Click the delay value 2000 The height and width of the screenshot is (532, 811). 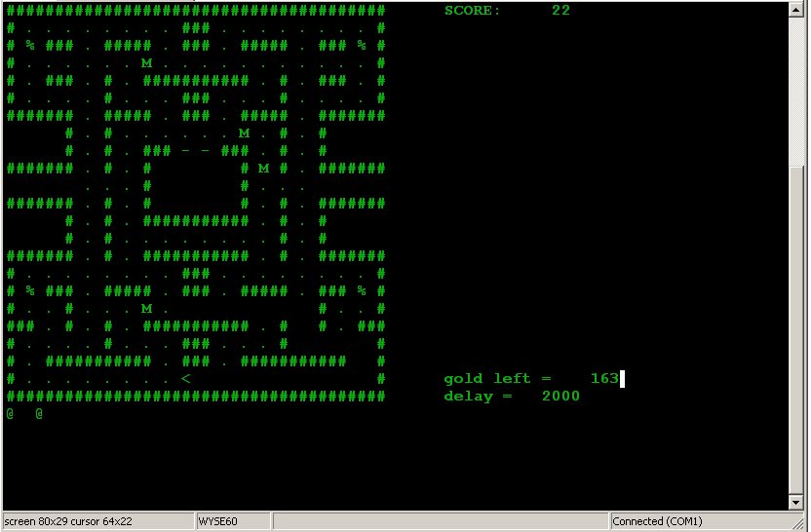pyautogui.click(x=560, y=397)
